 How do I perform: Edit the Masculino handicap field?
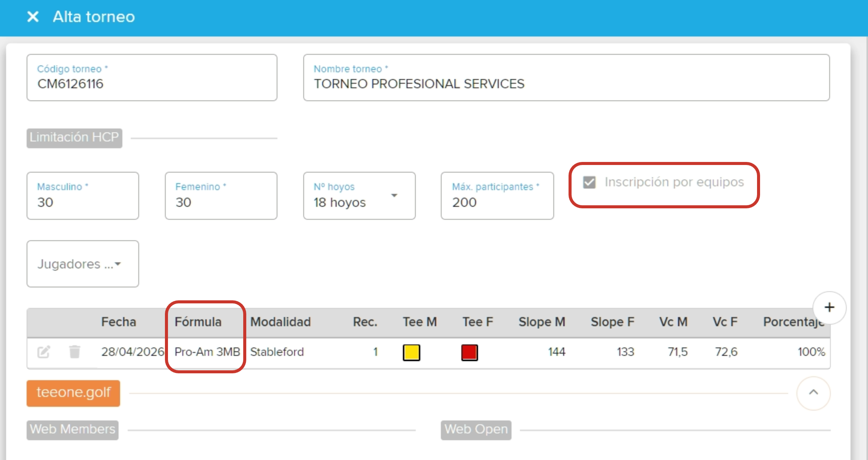click(x=82, y=196)
